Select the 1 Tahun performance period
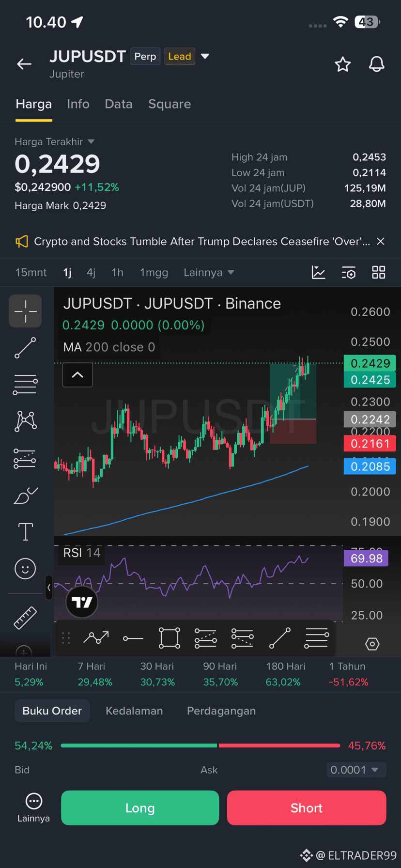Screen dimensions: 401x868 (x=348, y=674)
